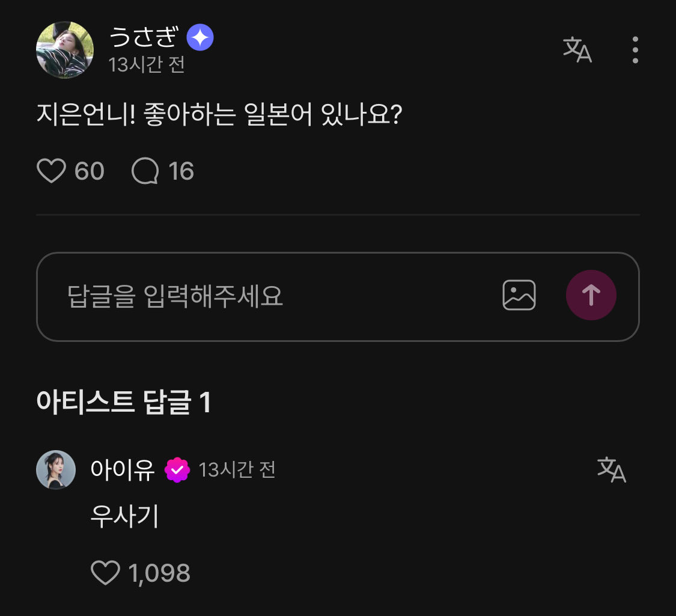Translate the original post by うさぎ
Screen dimensions: 676x616
point(577,50)
